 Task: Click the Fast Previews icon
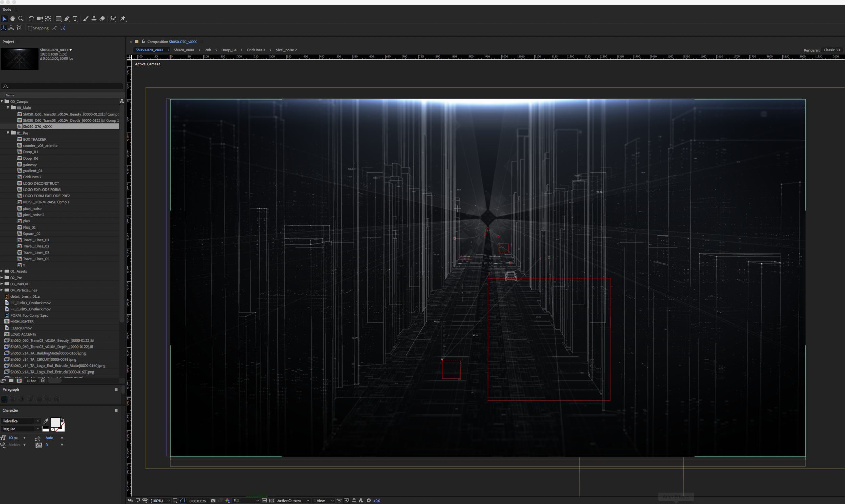click(346, 501)
